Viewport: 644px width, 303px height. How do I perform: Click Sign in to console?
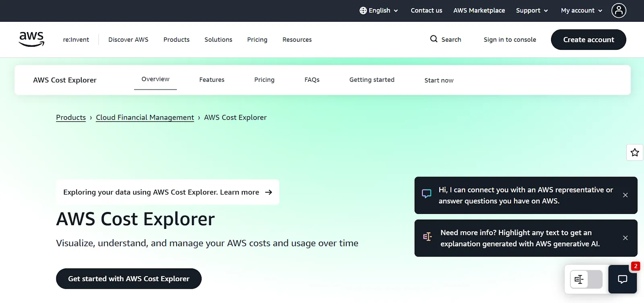point(510,39)
